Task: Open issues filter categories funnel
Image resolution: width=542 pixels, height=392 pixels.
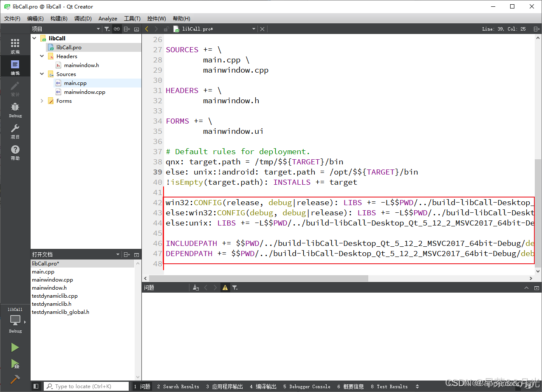Action: click(235, 288)
